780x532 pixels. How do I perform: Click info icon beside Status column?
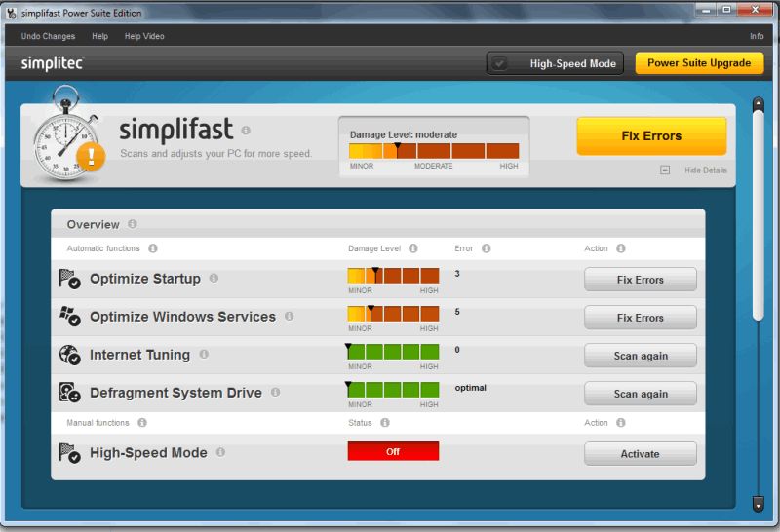click(x=385, y=423)
